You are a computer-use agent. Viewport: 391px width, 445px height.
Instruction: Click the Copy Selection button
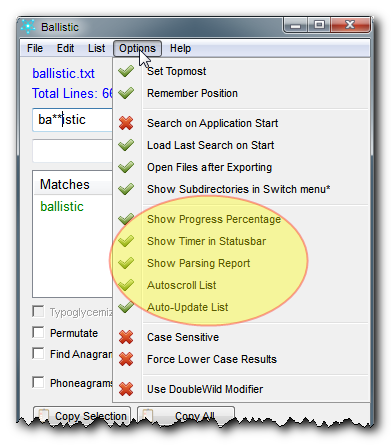(82, 416)
